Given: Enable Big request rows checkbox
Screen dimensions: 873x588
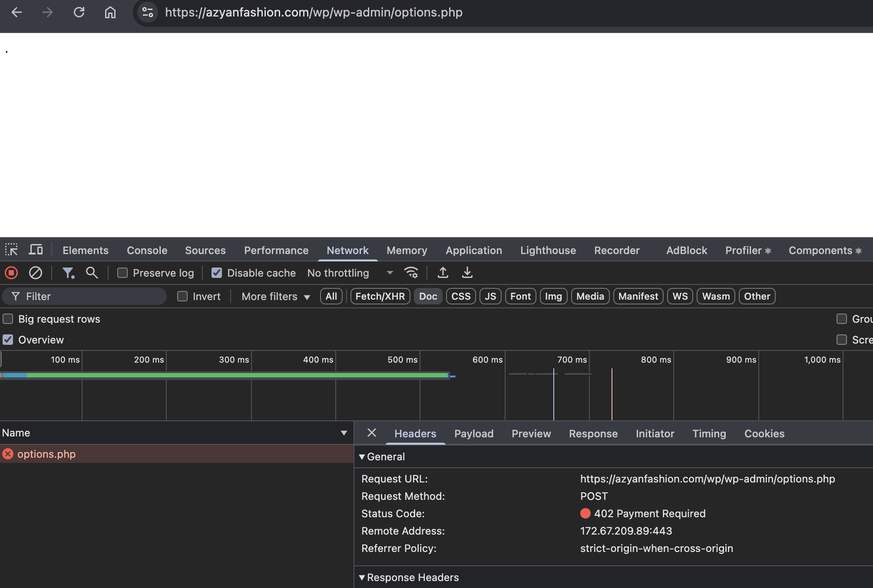Looking at the screenshot, I should [x=8, y=319].
